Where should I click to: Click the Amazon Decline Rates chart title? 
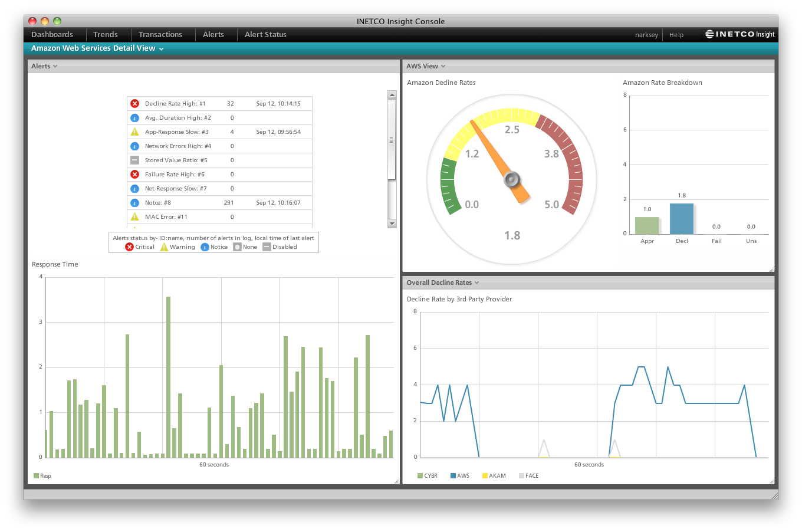tap(441, 83)
